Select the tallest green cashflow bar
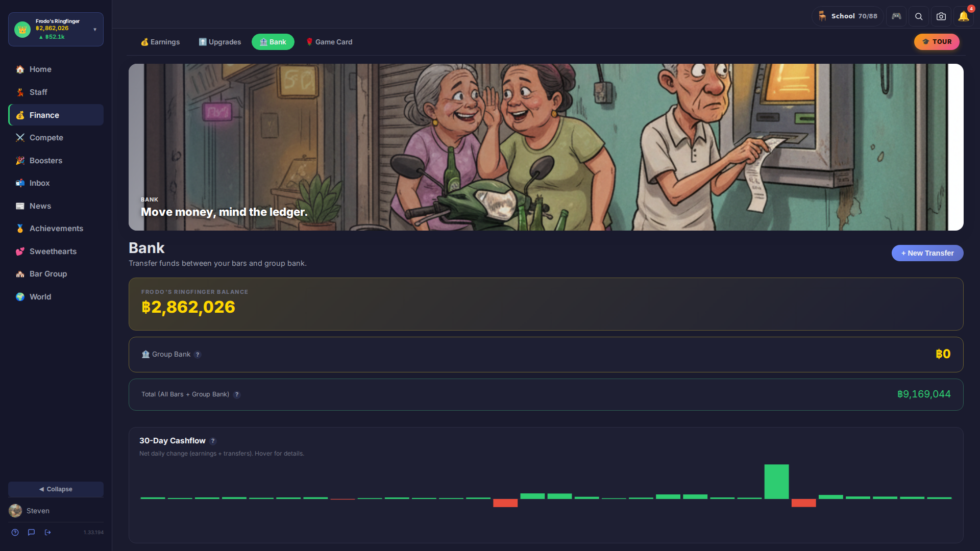 click(776, 481)
